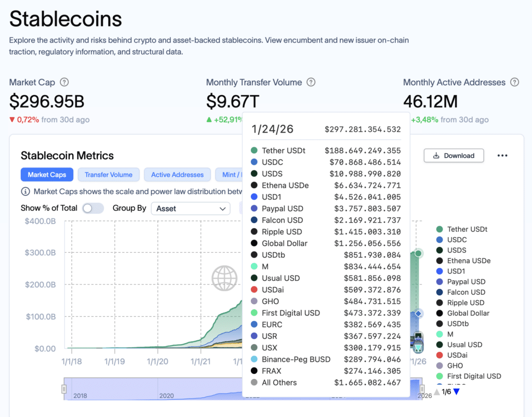Toggle Falcon USD series in the legend
The width and height of the screenshot is (532, 417).
click(x=461, y=292)
